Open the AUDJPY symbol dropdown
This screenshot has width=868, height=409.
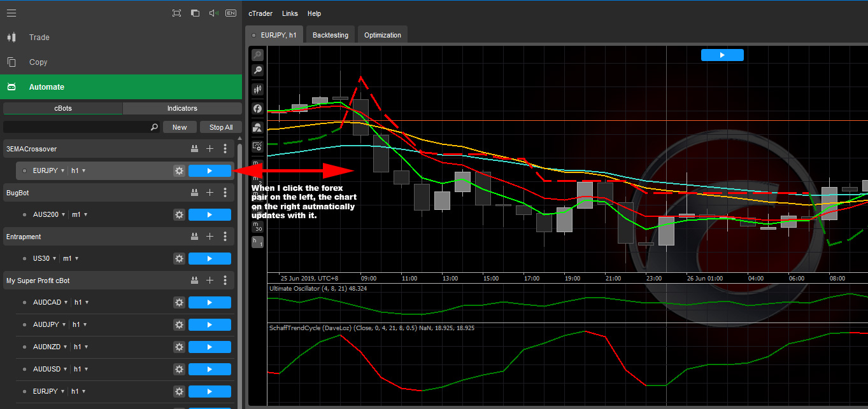[50, 324]
